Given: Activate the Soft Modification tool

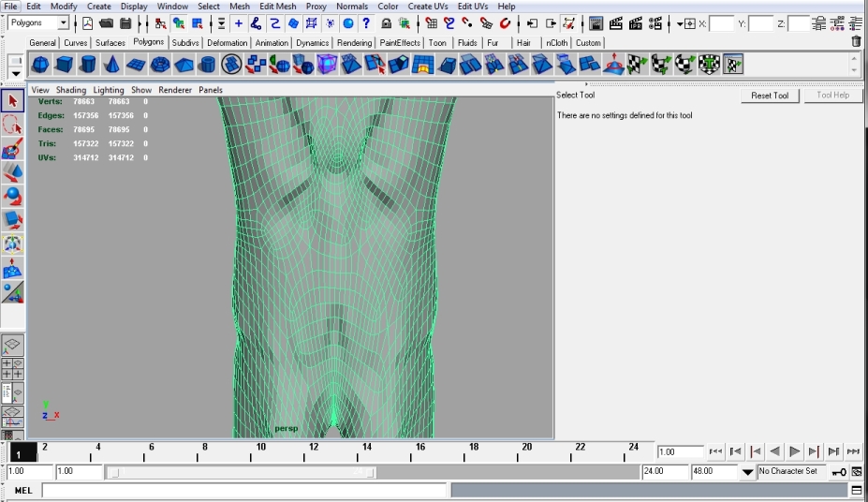Looking at the screenshot, I should coord(13,269).
